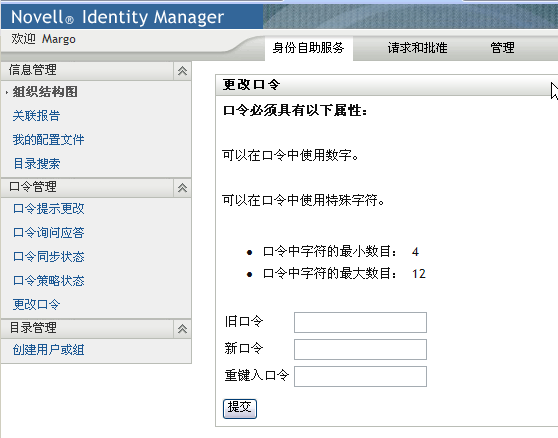This screenshot has height=438, width=558.
Task: View the 口令同步状态 page
Action: tap(48, 257)
